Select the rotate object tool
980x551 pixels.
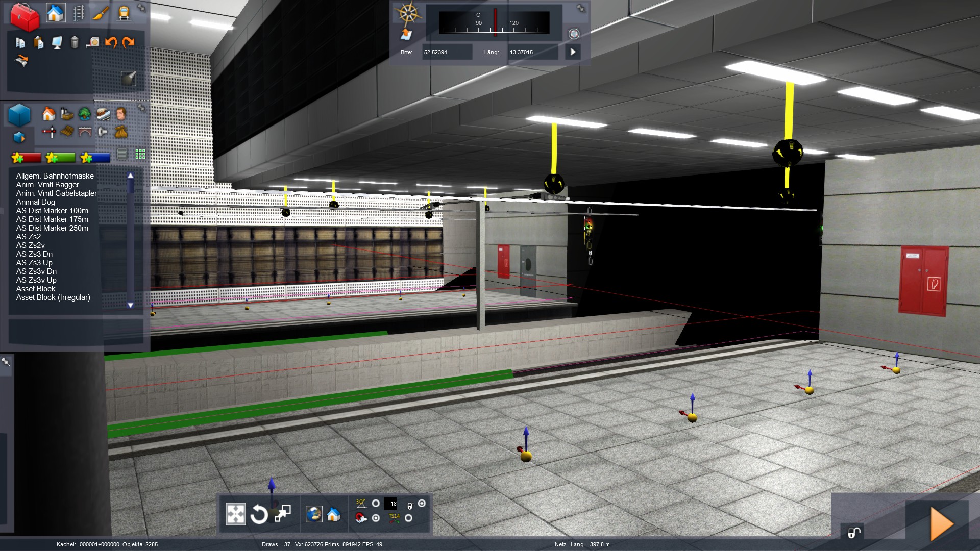point(259,514)
